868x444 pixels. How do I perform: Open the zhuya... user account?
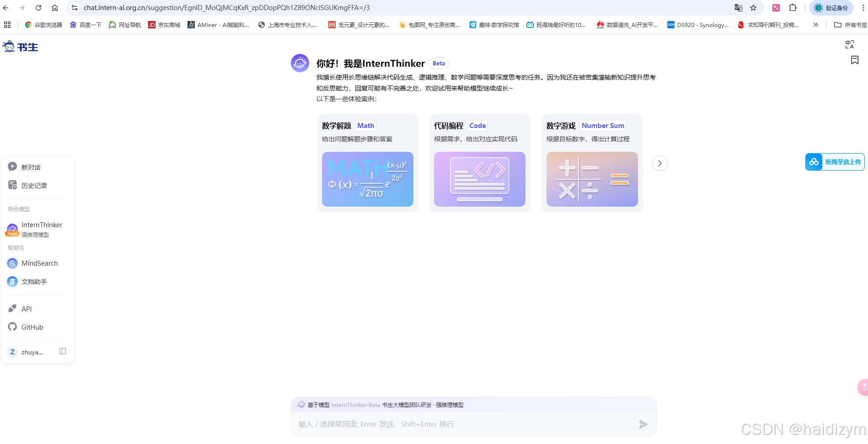[26, 352]
